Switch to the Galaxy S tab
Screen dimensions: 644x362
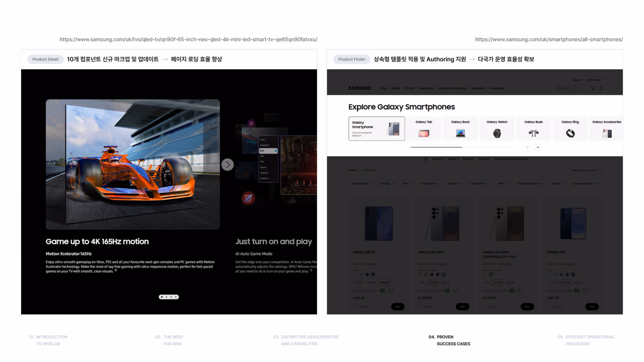pos(438,159)
